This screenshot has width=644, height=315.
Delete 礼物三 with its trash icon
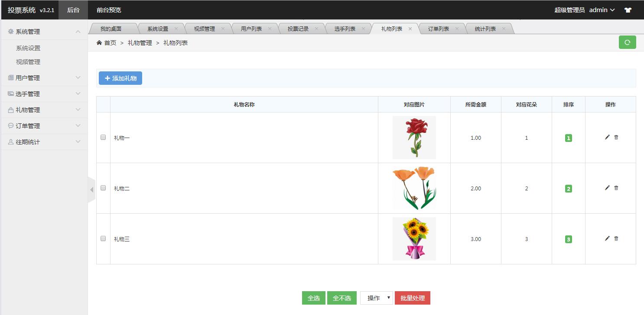(616, 238)
